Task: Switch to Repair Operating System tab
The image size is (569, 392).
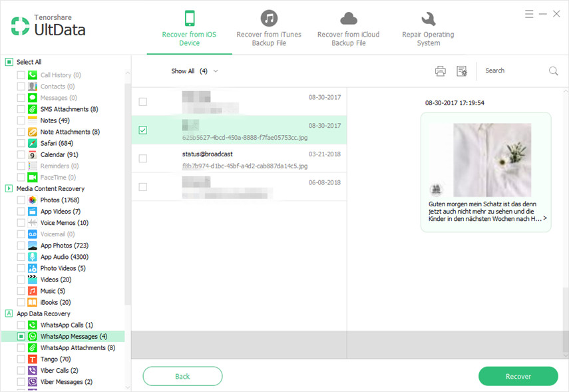Action: 428,29
